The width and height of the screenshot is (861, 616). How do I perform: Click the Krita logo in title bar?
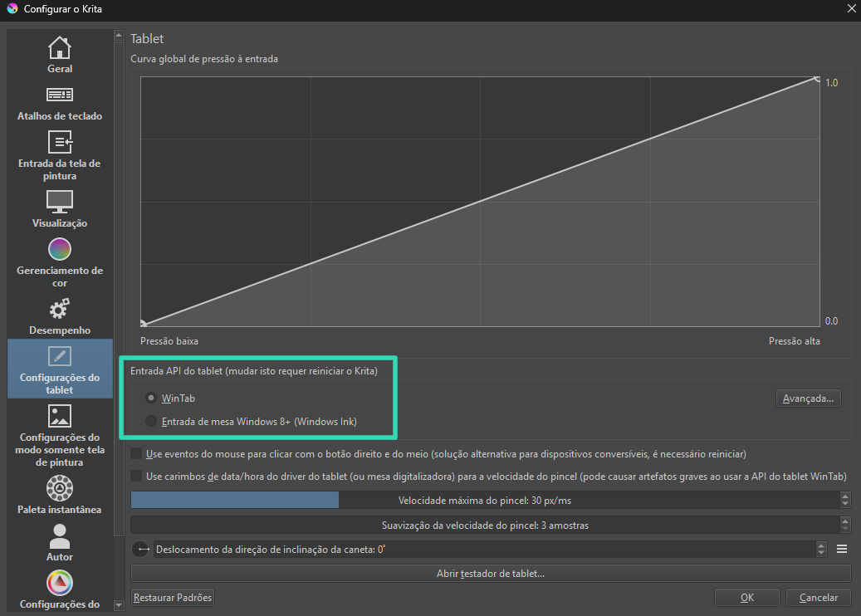(12, 9)
